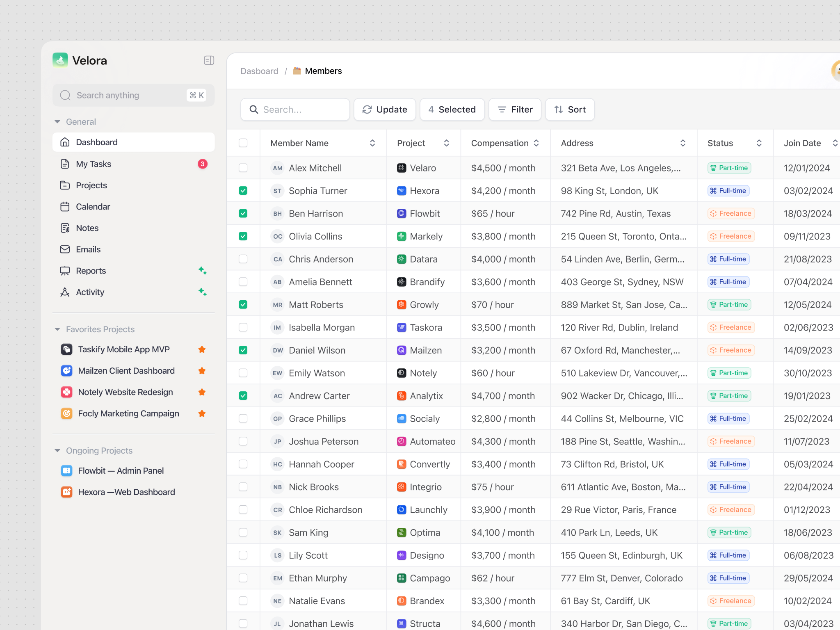The image size is (840, 630).
Task: Collapse the Ongoing Projects group
Action: click(57, 450)
